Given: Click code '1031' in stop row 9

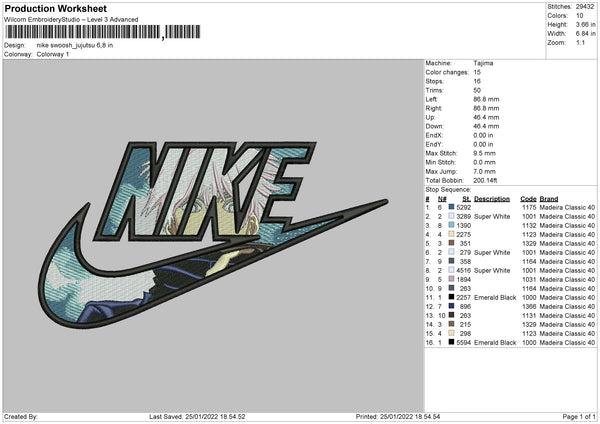Looking at the screenshot, I should 529,279.
